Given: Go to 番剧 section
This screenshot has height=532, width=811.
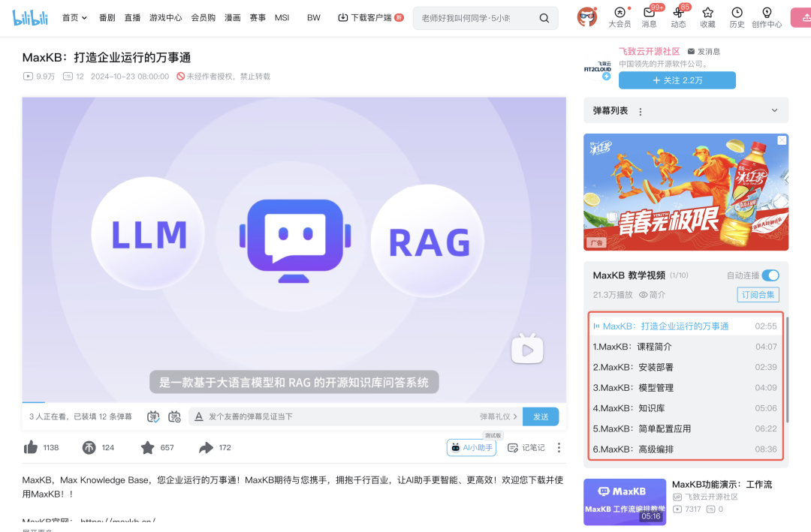Looking at the screenshot, I should coord(107,17).
